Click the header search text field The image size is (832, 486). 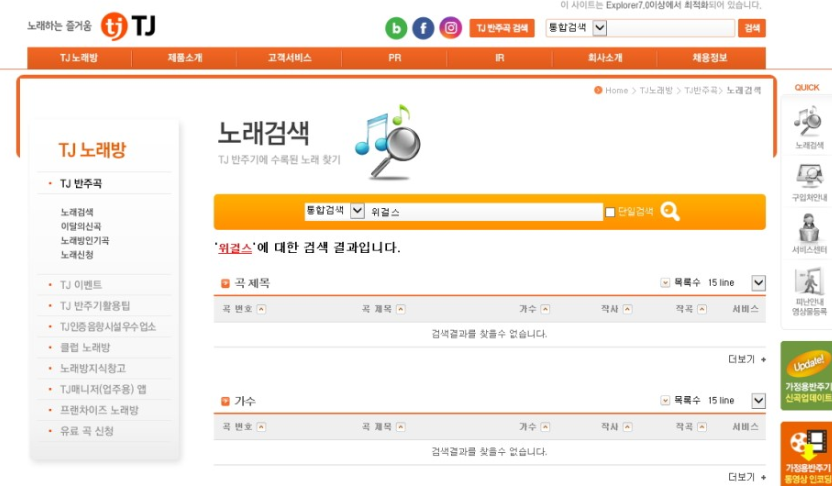[671, 28]
